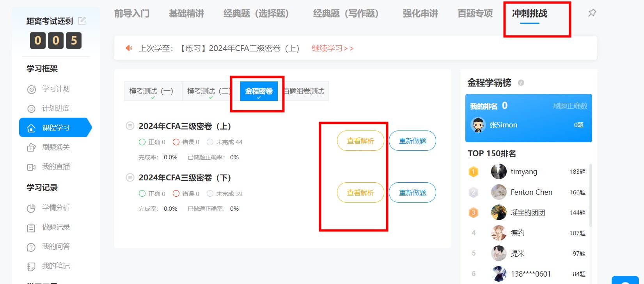The image size is (644, 284).
Task: Click the list icon beside 2024年CFA三级密卷（上）
Action: coord(130,126)
